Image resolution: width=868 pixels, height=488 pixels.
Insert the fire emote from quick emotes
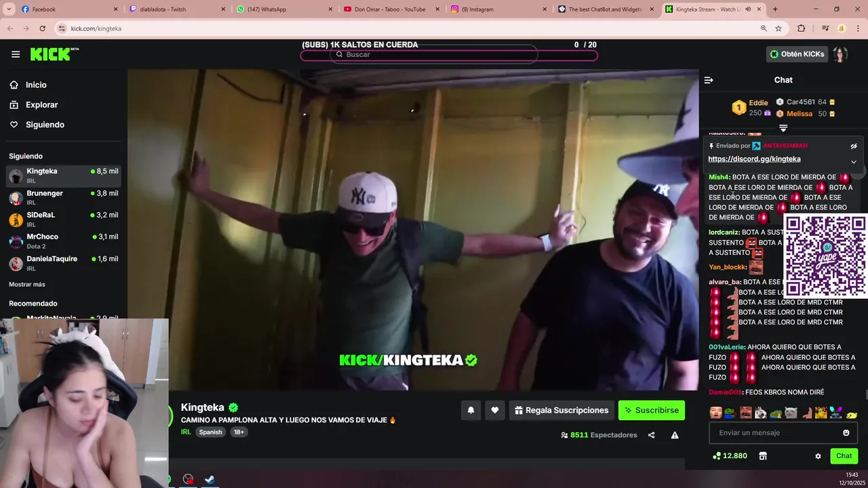point(821,413)
